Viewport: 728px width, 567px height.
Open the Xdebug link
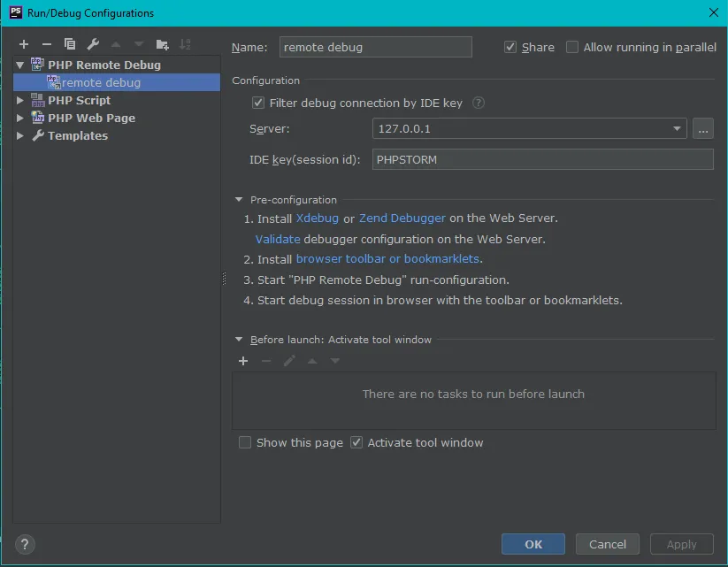click(318, 218)
